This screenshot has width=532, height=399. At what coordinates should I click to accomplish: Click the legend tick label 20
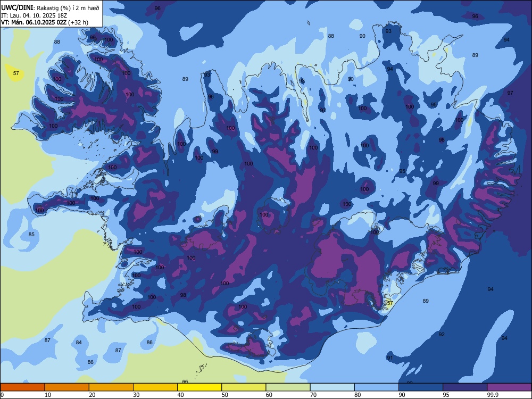coord(92,395)
